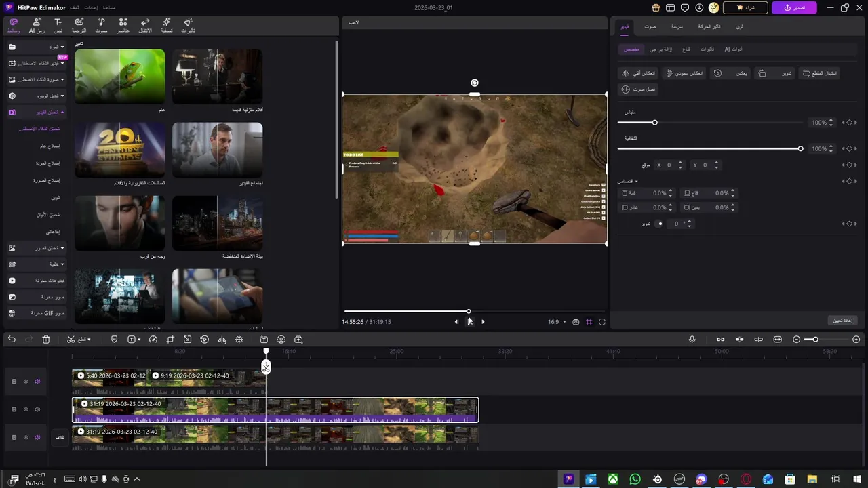Open the AI Avatar (رمز AI) tab
Screen dimensions: 868x488
click(x=37, y=26)
